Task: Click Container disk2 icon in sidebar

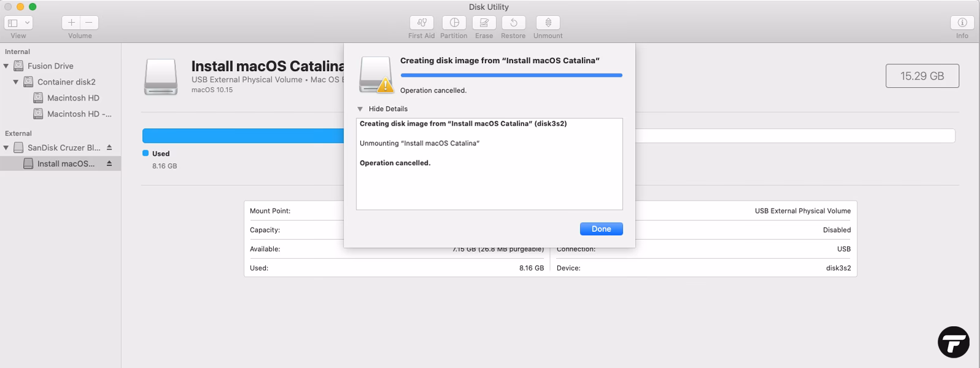Action: coord(28,82)
